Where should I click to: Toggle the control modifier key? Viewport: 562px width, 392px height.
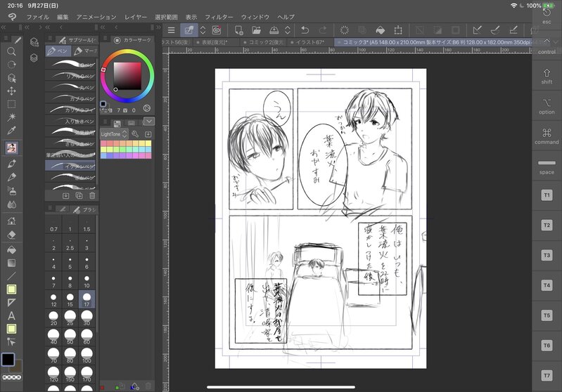click(547, 46)
